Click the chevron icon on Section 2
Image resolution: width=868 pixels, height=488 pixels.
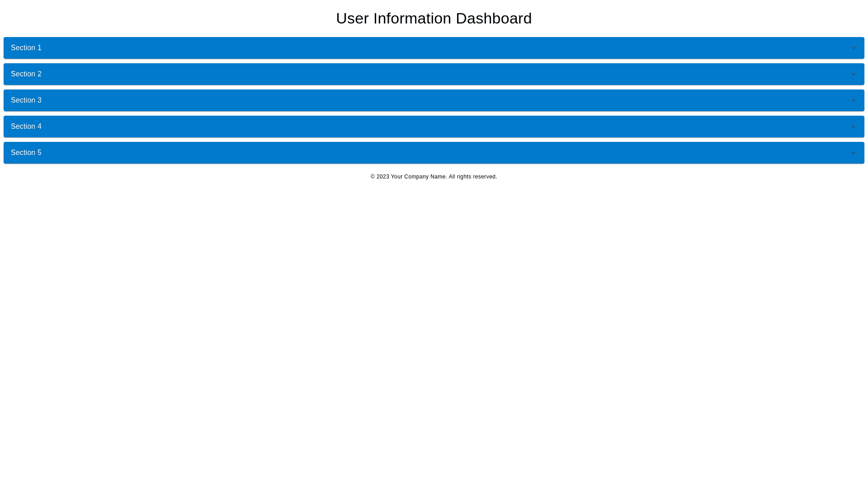[853, 75]
